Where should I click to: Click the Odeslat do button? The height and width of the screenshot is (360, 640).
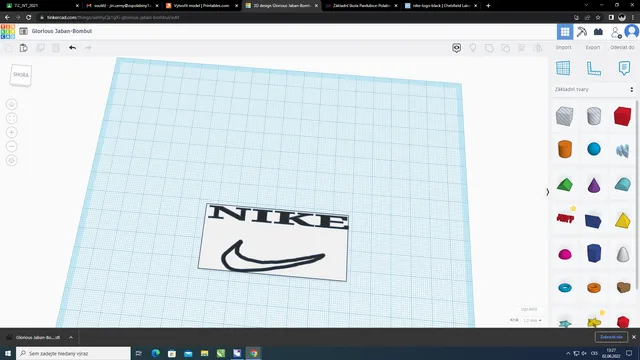pos(622,47)
